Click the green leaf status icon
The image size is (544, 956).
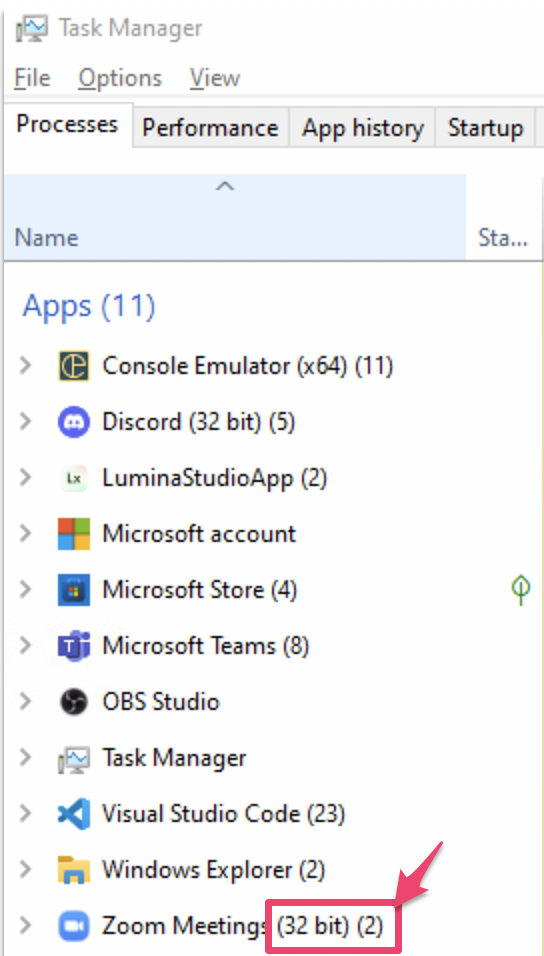[x=521, y=590]
